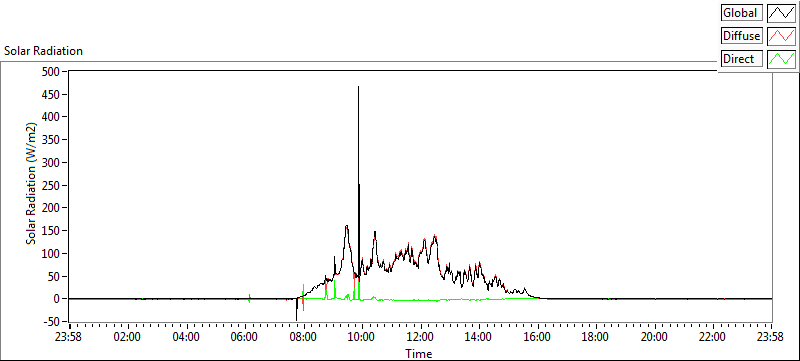Click the 18:00 time tick label
This screenshot has height=361, width=800.
coord(596,337)
